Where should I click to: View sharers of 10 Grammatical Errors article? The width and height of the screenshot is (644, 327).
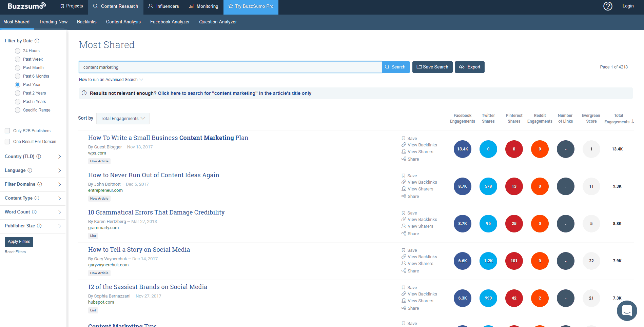(x=417, y=226)
